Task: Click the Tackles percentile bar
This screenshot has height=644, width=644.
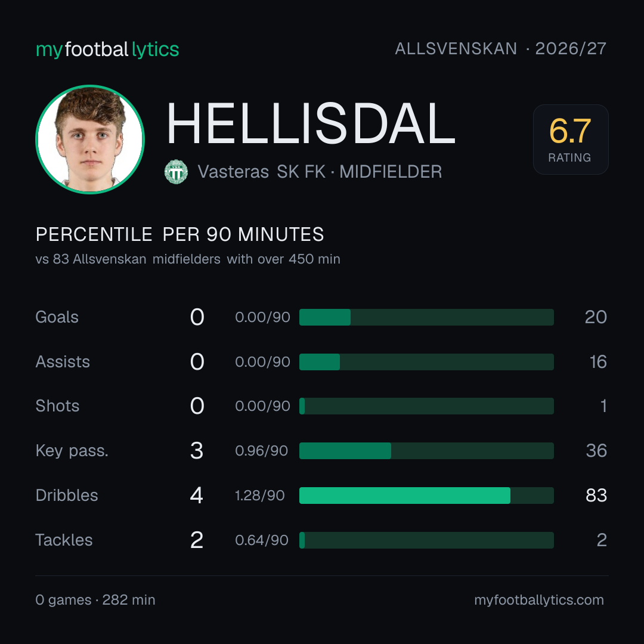Action: tap(426, 540)
